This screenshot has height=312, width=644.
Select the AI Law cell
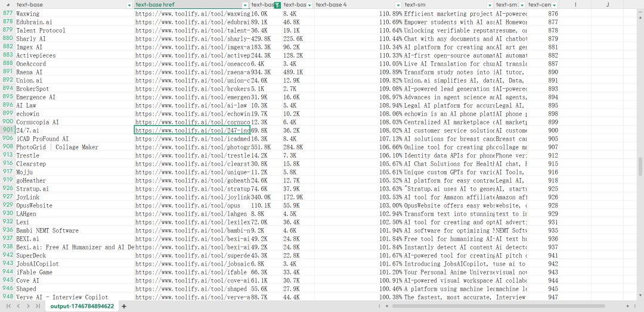pyautogui.click(x=75, y=105)
